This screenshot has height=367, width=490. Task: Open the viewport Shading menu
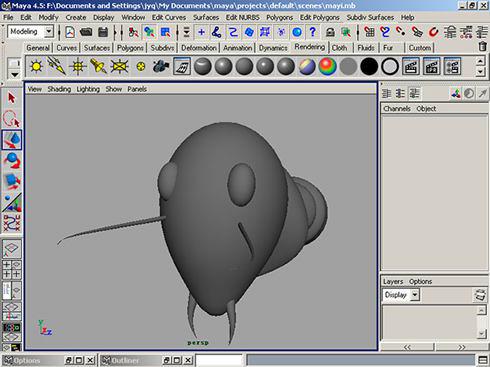(59, 89)
